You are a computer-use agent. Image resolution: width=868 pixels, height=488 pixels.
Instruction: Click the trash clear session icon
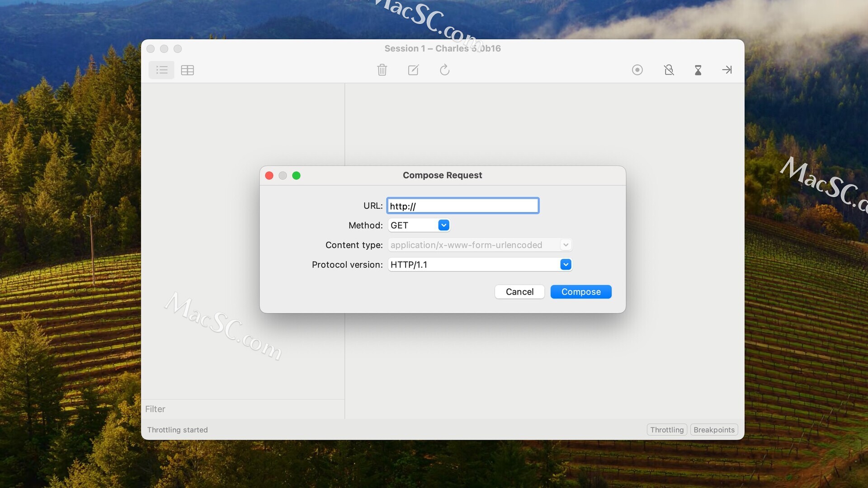tap(382, 70)
